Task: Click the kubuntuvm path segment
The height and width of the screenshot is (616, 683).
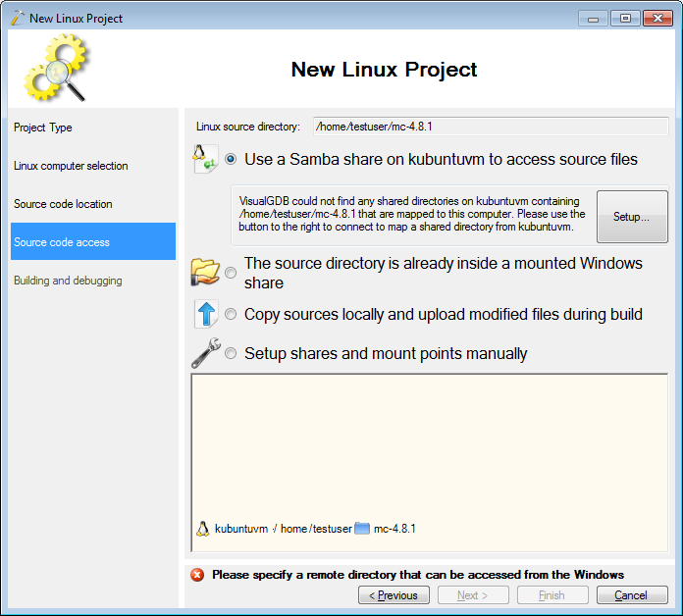Action: tap(241, 529)
